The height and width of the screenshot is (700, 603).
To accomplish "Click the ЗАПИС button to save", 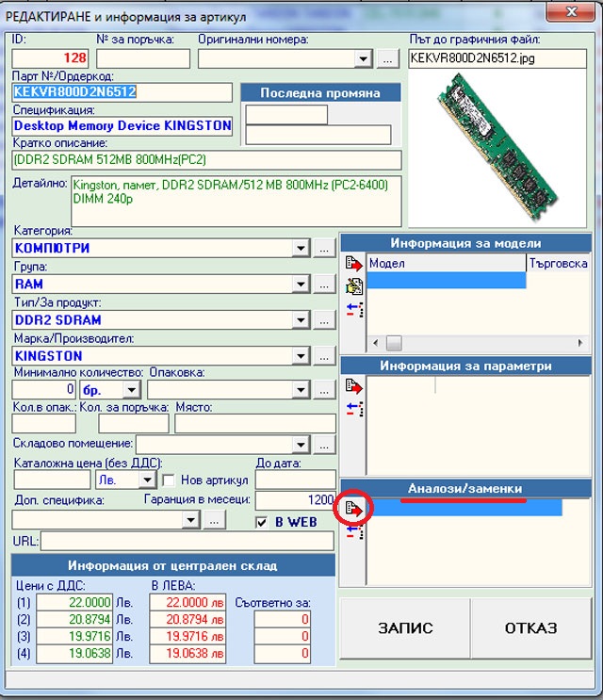I will pyautogui.click(x=405, y=628).
